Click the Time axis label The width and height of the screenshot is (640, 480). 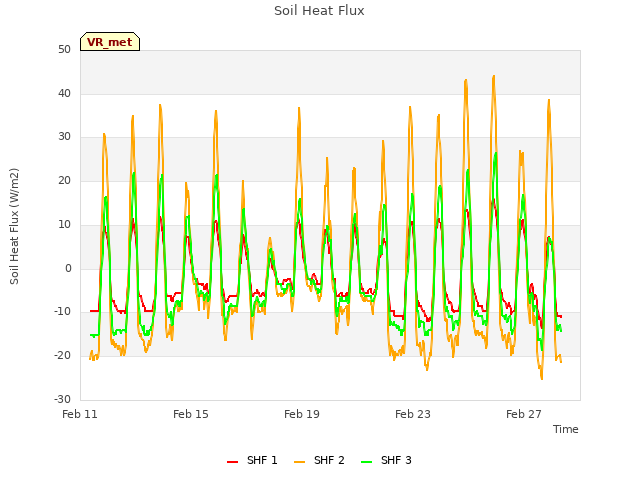tap(565, 429)
